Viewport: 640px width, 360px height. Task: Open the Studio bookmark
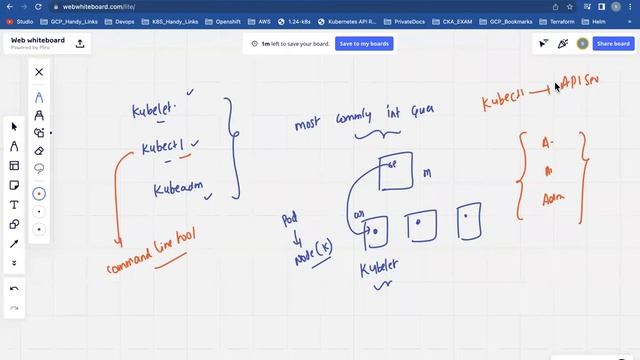(20, 22)
